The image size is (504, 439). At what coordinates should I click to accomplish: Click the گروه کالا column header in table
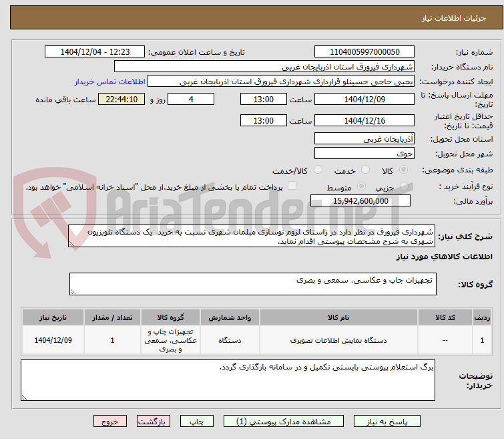click(x=170, y=317)
